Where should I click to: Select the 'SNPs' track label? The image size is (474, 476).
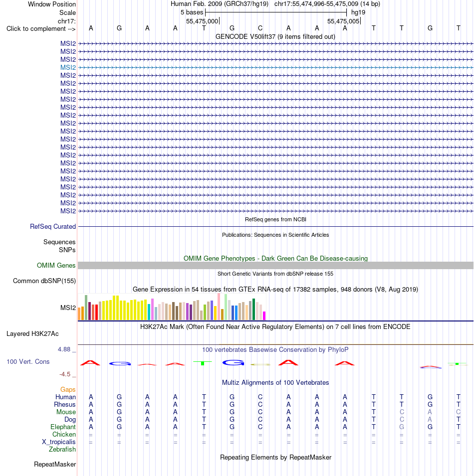pos(67,250)
